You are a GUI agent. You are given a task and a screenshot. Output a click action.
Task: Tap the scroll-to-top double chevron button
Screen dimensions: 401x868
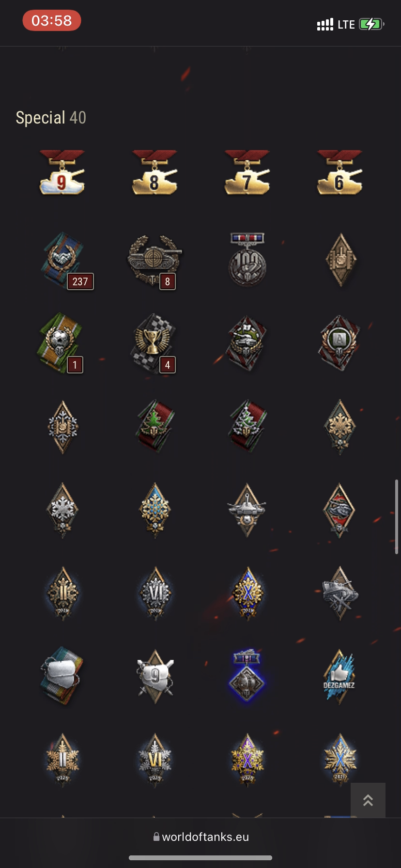368,800
